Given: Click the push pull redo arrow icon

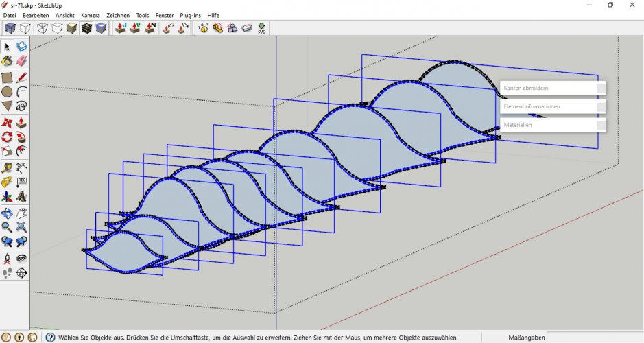Looking at the screenshot, I should (x=183, y=28).
